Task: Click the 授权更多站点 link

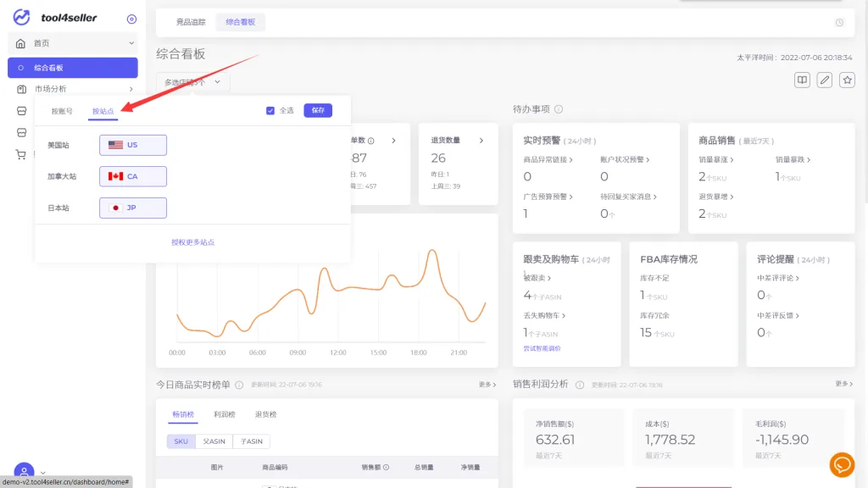Action: point(192,242)
